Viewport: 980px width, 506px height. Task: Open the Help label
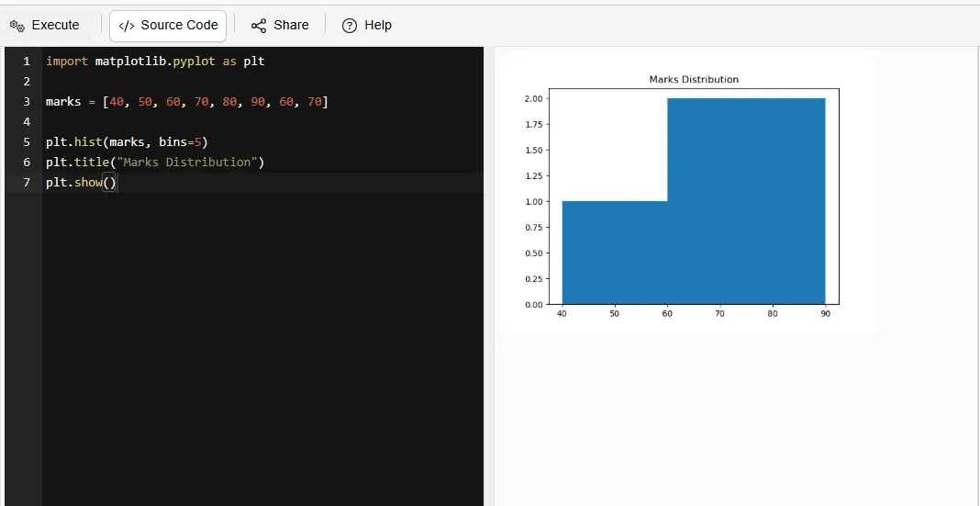pyautogui.click(x=378, y=25)
